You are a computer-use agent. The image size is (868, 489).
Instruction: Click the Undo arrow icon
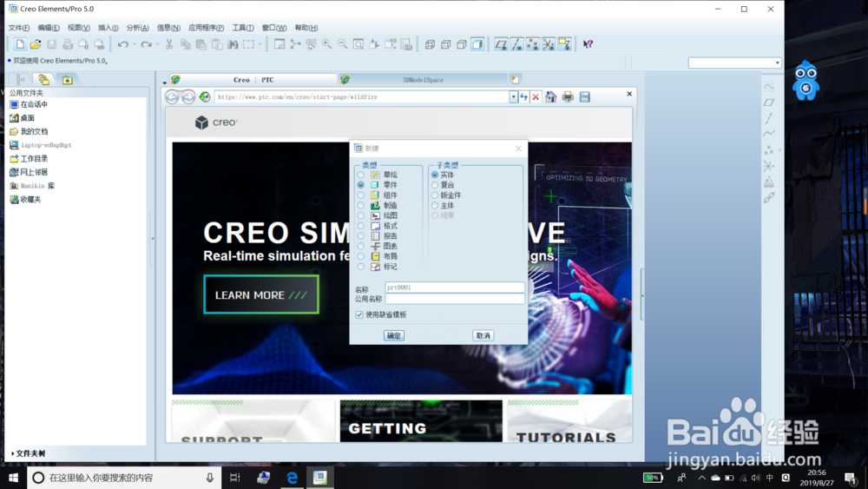point(123,44)
